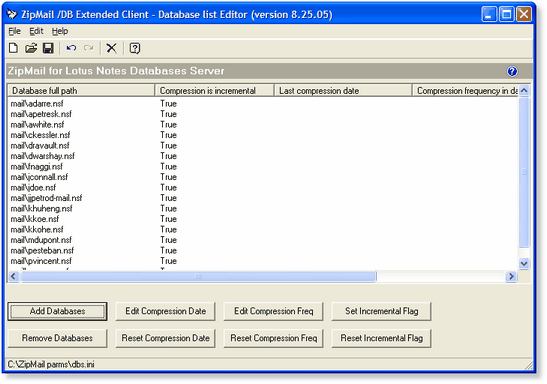Select the mail\apetresk.nsf row

[262, 114]
